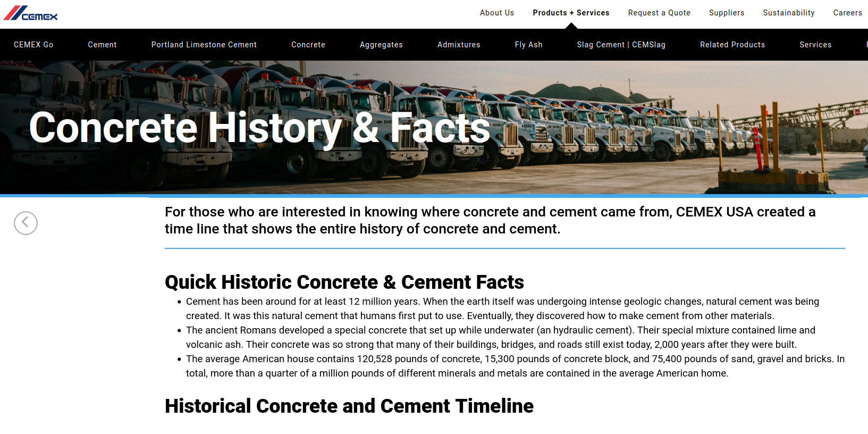Click the Quick Historic Concrete & Cement Facts heading

[344, 282]
